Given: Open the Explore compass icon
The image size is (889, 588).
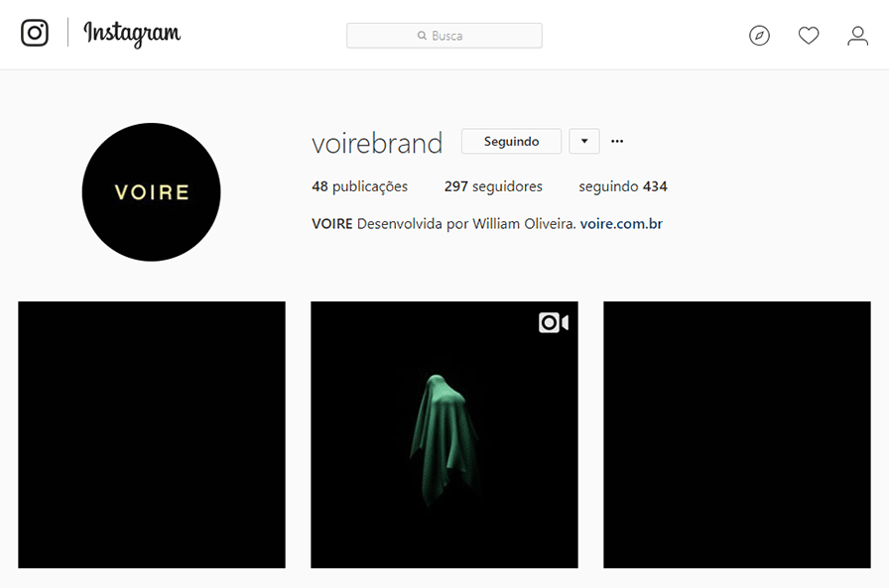Looking at the screenshot, I should [x=759, y=36].
